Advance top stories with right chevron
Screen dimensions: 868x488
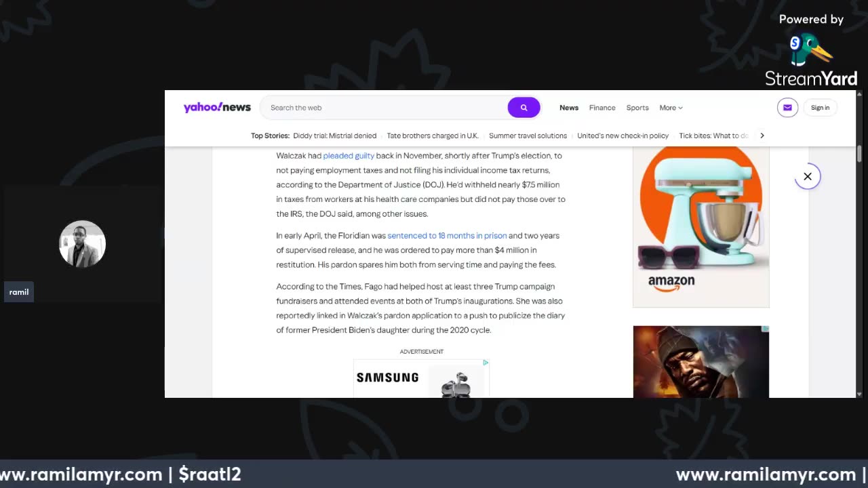pyautogui.click(x=762, y=136)
